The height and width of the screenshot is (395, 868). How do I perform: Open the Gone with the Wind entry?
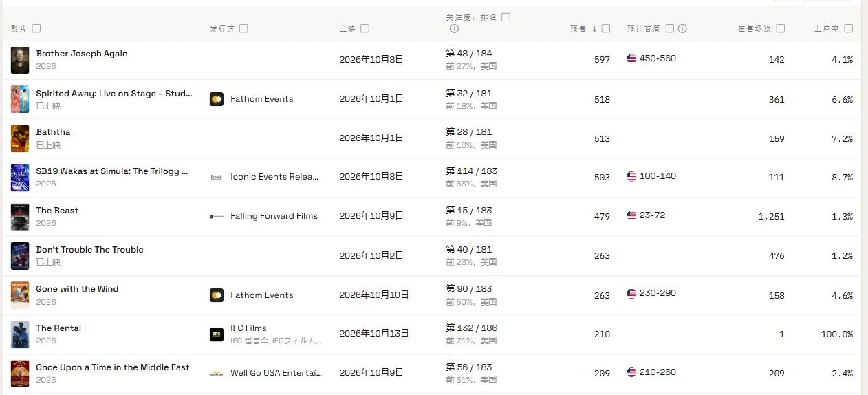pos(77,289)
